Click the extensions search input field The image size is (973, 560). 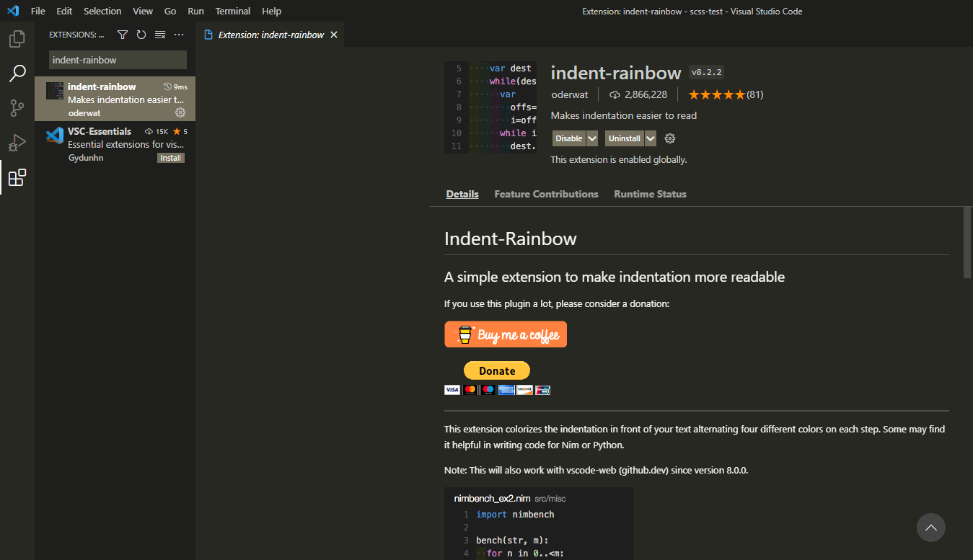[118, 60]
